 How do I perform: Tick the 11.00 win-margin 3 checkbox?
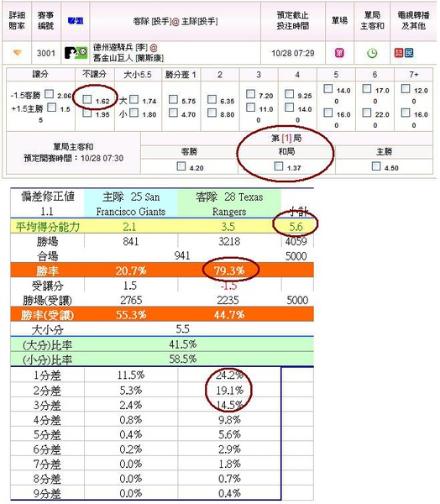(x=250, y=108)
